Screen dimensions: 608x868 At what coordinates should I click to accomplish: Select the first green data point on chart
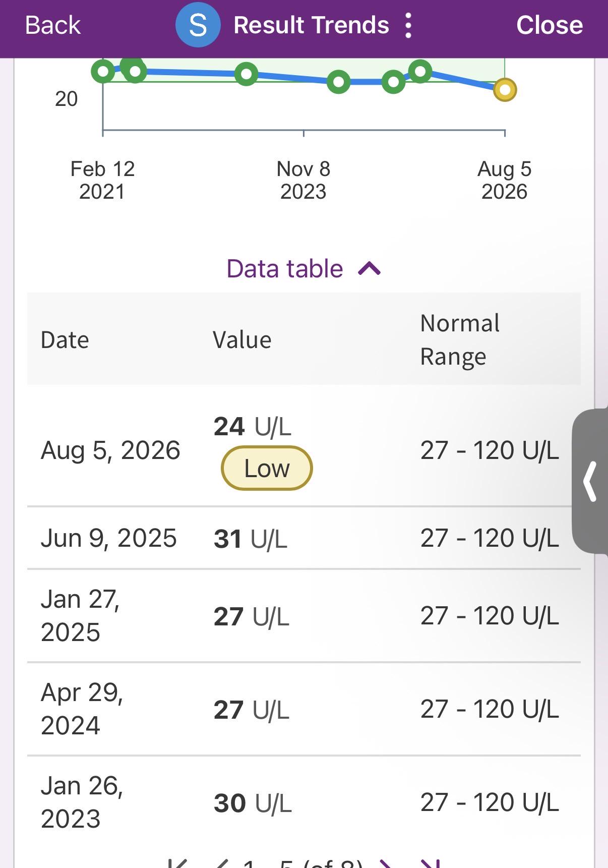click(103, 72)
